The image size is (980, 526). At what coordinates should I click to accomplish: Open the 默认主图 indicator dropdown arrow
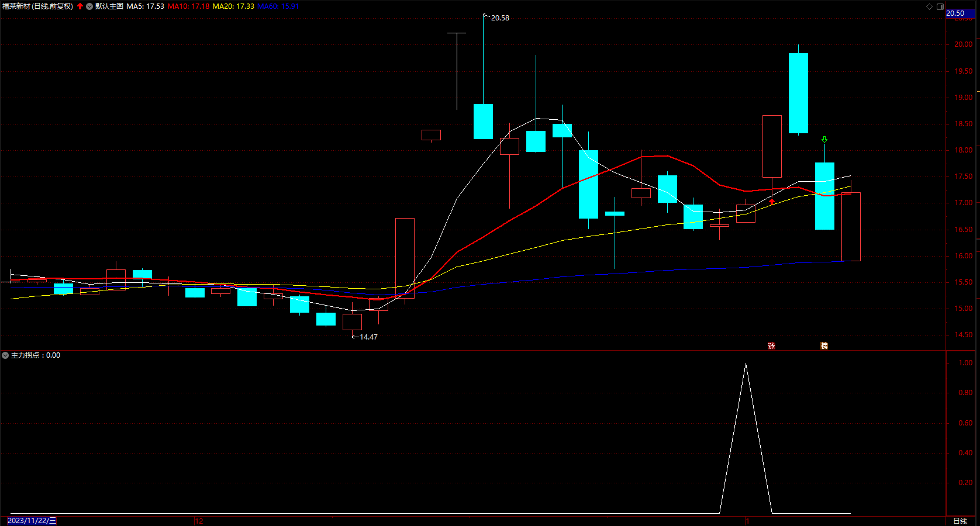pyautogui.click(x=89, y=6)
